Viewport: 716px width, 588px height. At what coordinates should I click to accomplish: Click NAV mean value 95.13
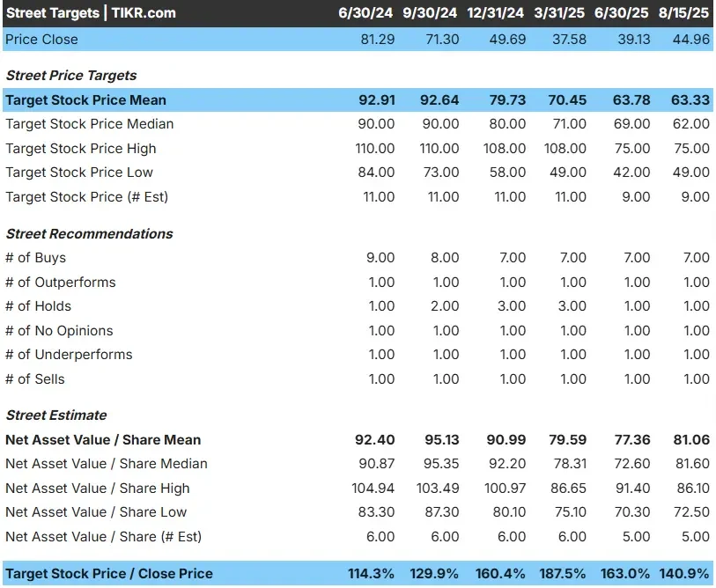(442, 439)
